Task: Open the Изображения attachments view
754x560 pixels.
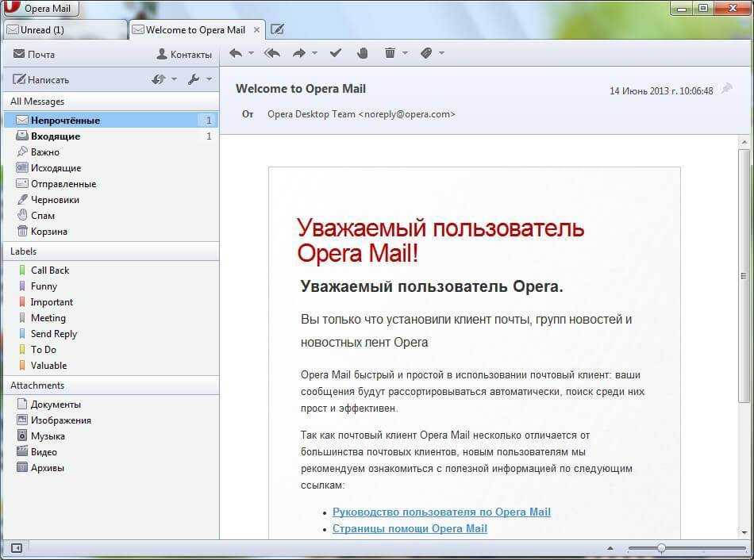Action: (x=111, y=420)
